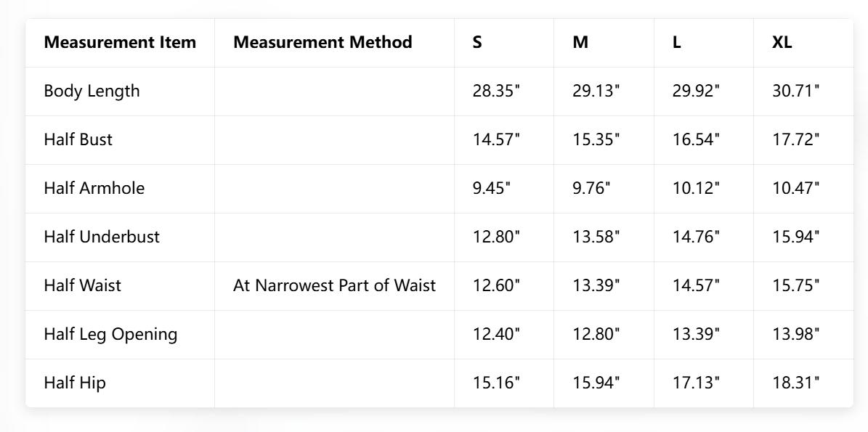Select the S size column header

477,42
